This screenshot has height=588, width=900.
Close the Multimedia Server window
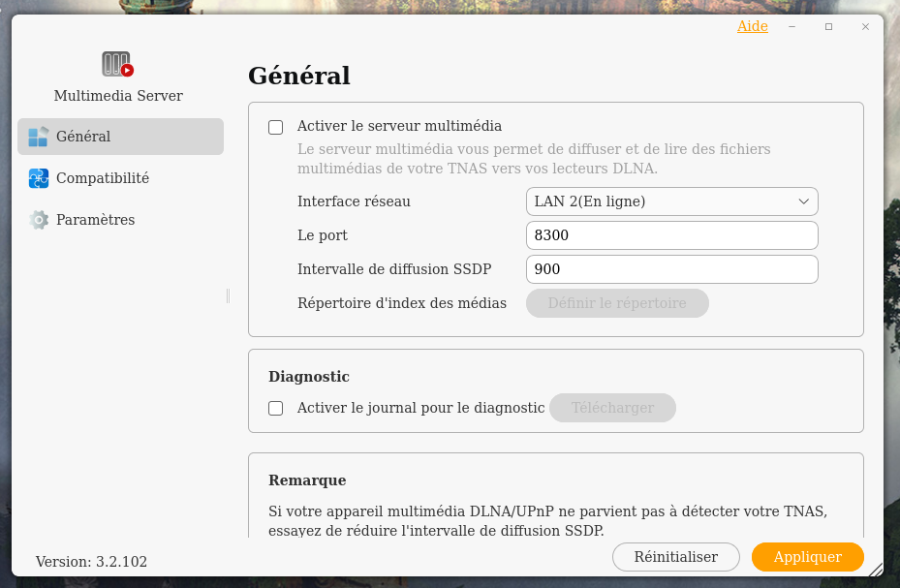click(865, 27)
